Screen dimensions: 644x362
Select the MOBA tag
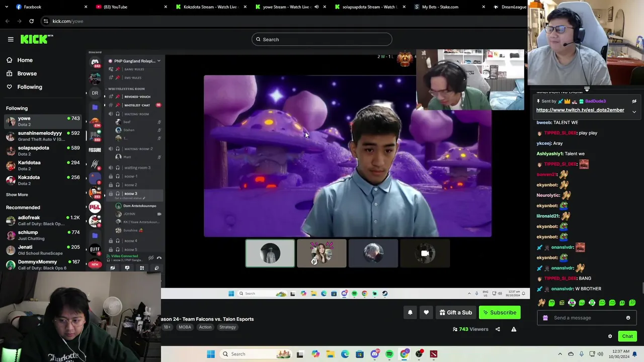tap(185, 327)
